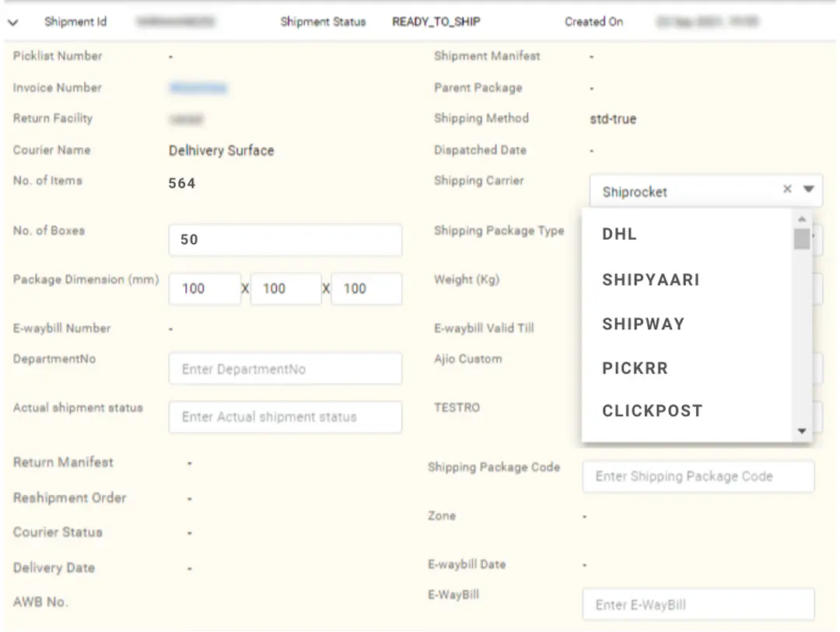The image size is (840, 632).
Task: Open the blurred invoice number link
Action: (x=198, y=88)
